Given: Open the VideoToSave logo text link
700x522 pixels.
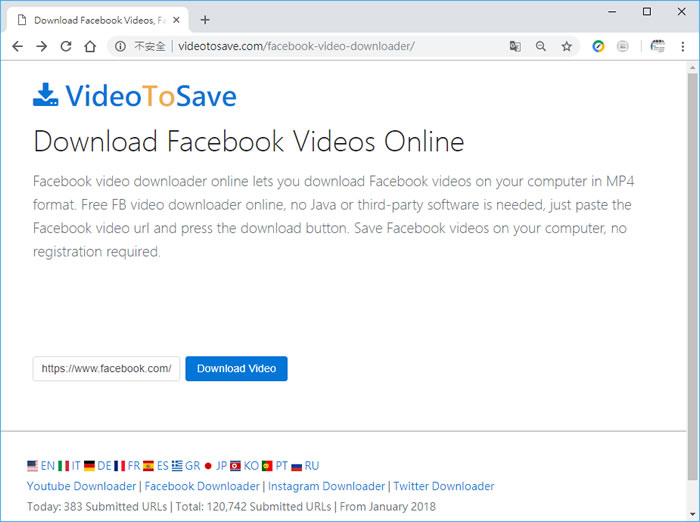Looking at the screenshot, I should pos(151,96).
